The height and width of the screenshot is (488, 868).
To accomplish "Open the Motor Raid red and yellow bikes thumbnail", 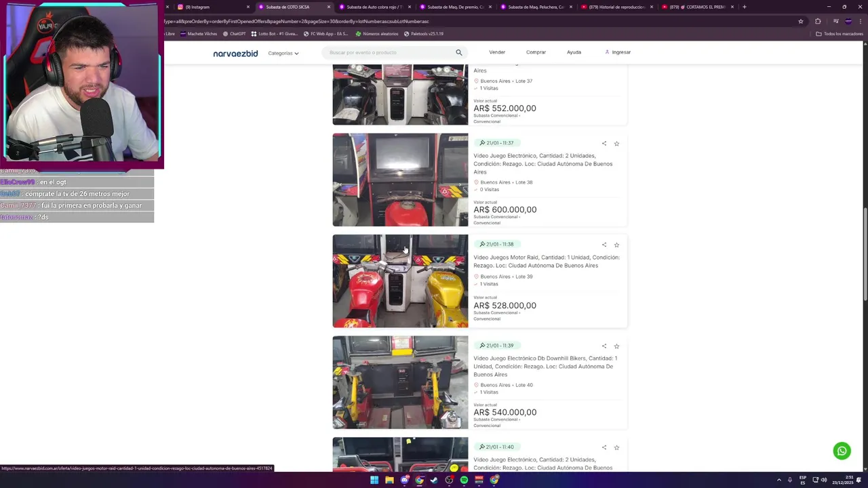I will click(x=400, y=281).
